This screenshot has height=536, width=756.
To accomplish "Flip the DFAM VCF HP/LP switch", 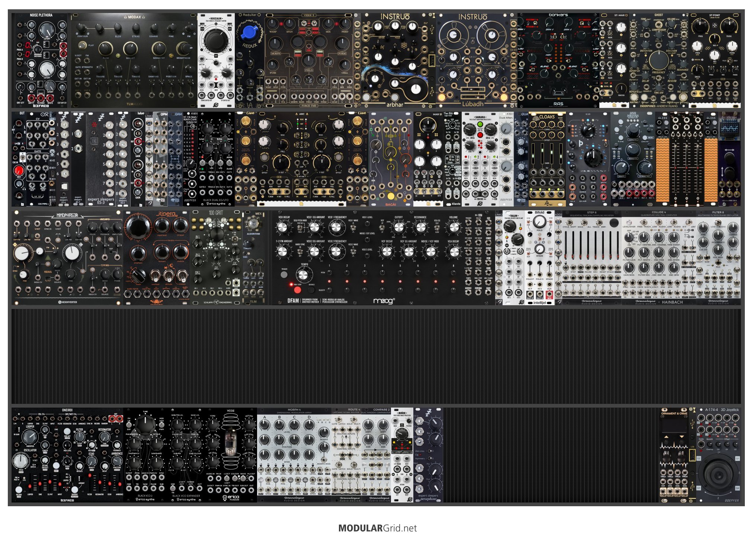I will pos(382,227).
